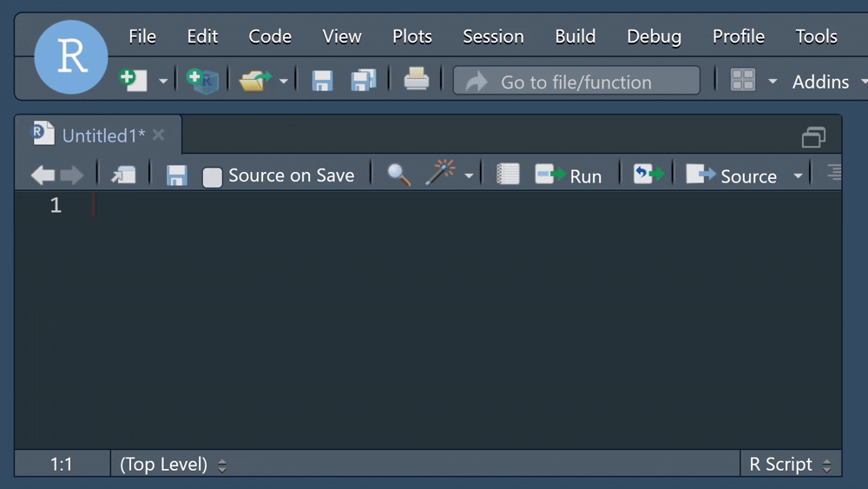Viewport: 868px width, 489px height.
Task: Click the Show in new window icon
Action: tap(123, 175)
